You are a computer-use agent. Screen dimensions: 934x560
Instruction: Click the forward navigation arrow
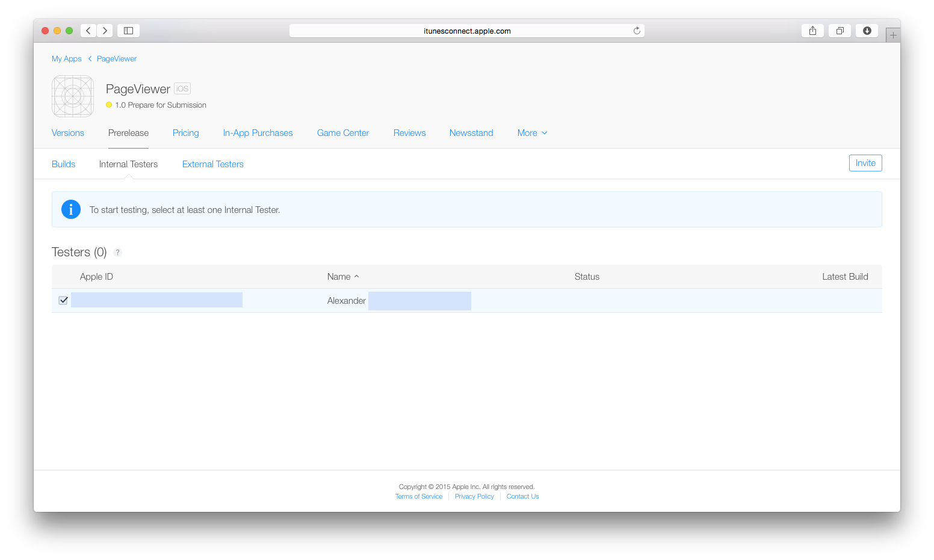(x=105, y=30)
